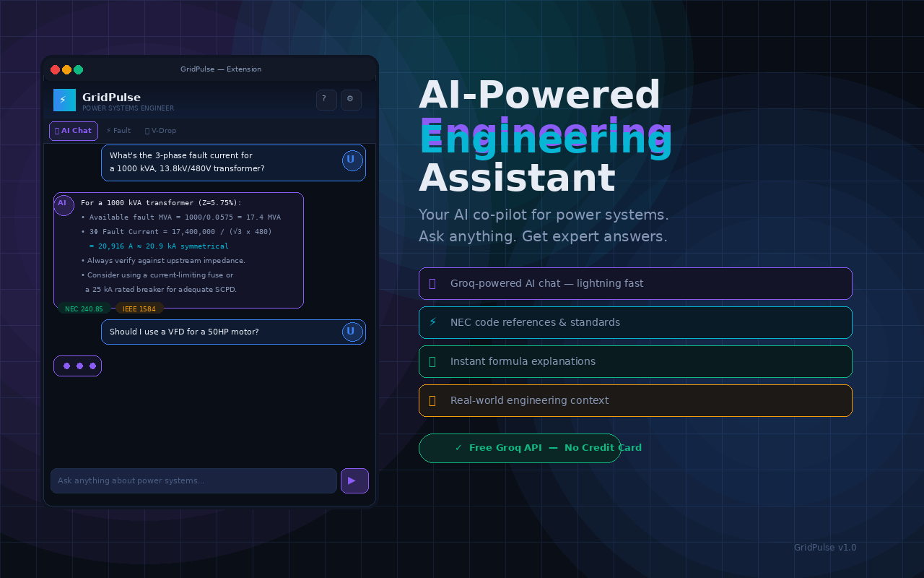The image size is (924, 578).
Task: Open settings via the gear button
Action: (351, 100)
